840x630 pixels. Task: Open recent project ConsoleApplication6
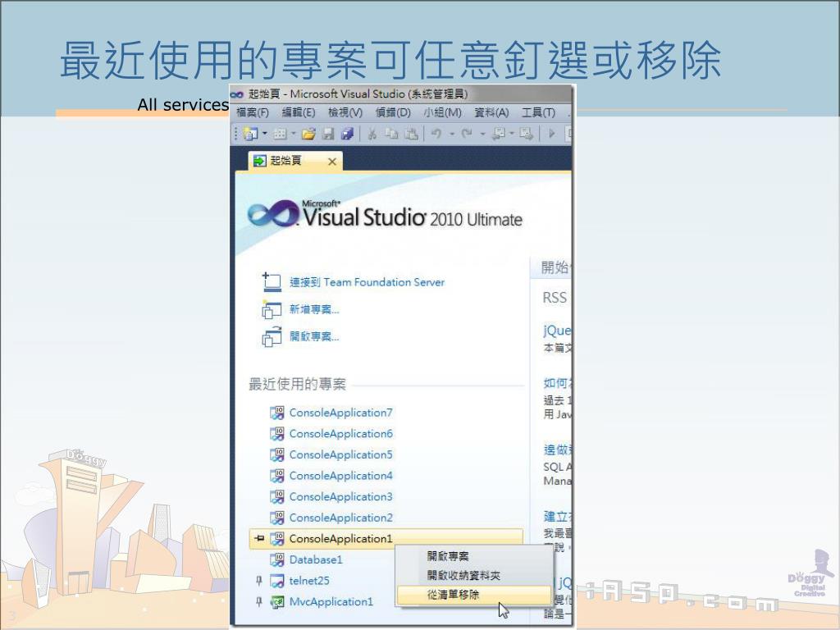340,433
